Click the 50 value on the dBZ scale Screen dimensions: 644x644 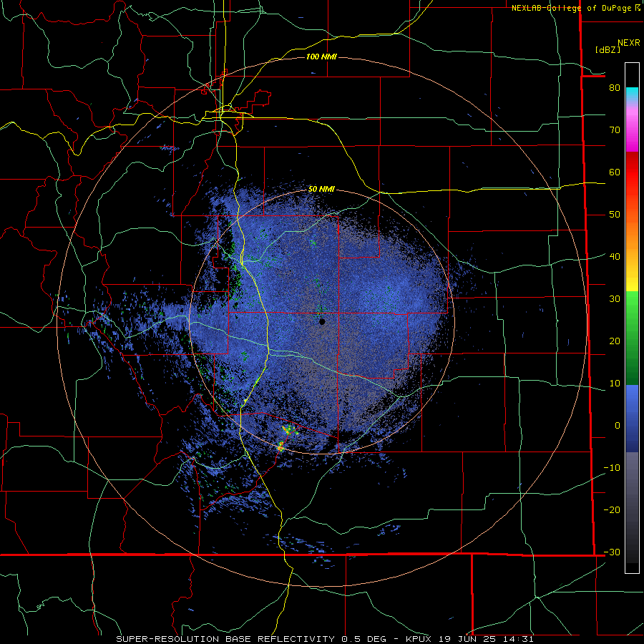[615, 215]
